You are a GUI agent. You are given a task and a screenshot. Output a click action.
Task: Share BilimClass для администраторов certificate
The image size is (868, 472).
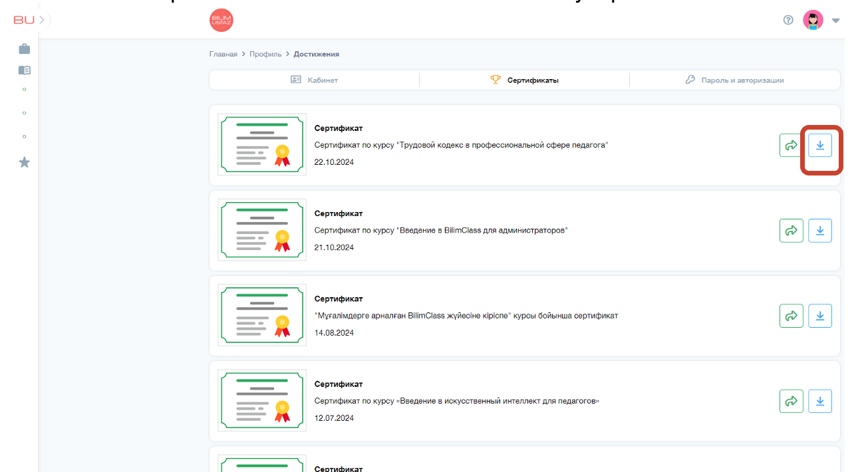[792, 231]
